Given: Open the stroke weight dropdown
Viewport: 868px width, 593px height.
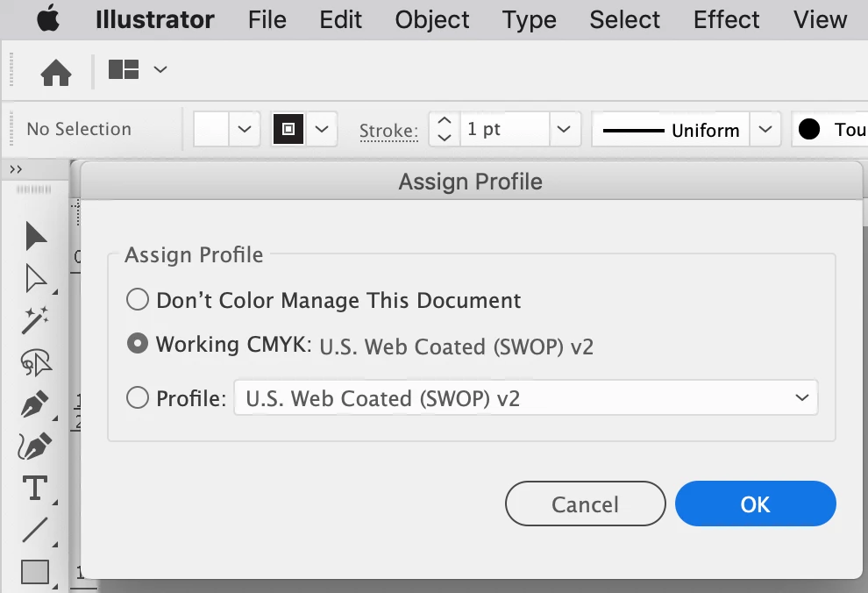Looking at the screenshot, I should (564, 129).
